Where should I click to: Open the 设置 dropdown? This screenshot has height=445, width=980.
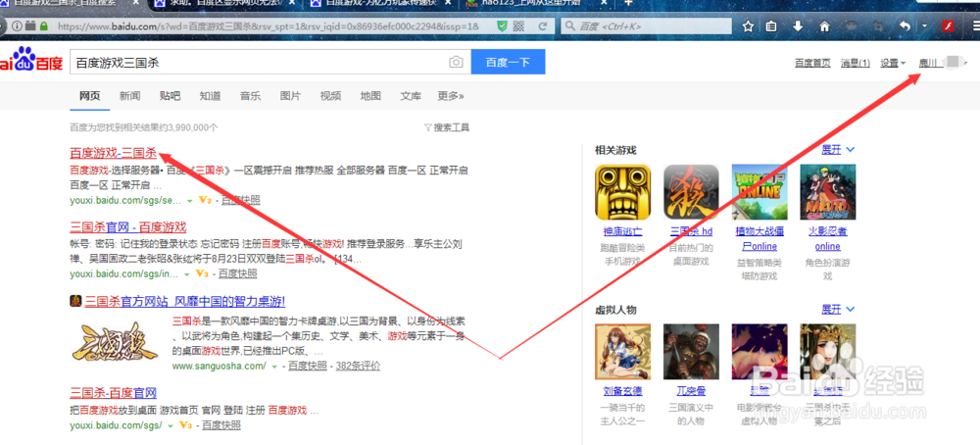point(893,63)
